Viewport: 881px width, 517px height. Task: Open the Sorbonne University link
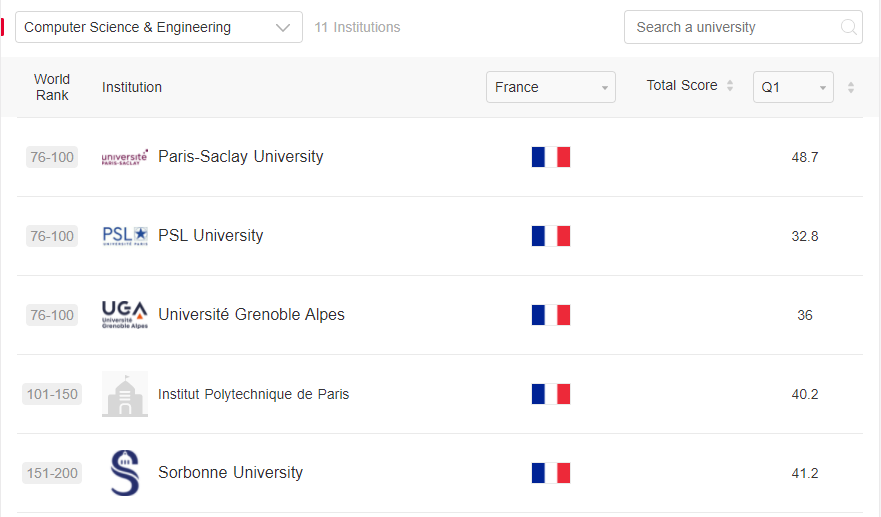pos(230,473)
